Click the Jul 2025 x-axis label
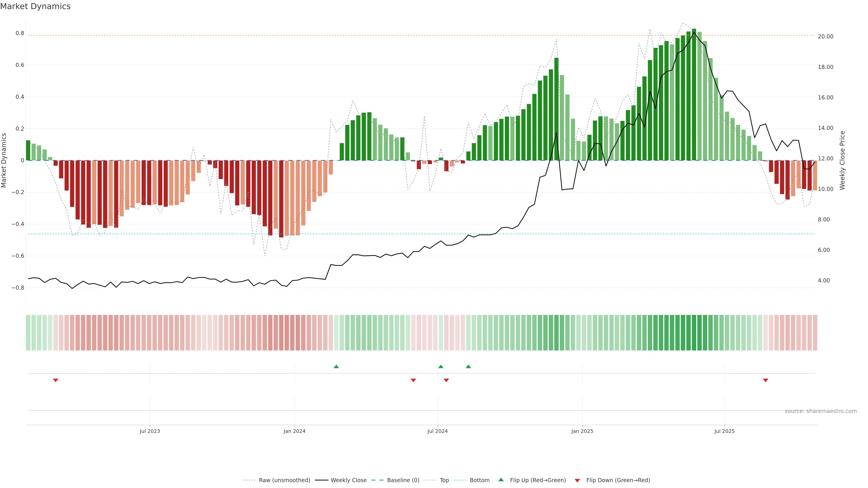 click(x=724, y=431)
